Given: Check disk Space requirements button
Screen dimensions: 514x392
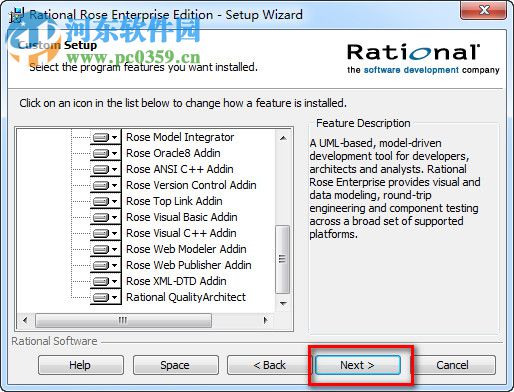Looking at the screenshot, I should pyautogui.click(x=176, y=365).
